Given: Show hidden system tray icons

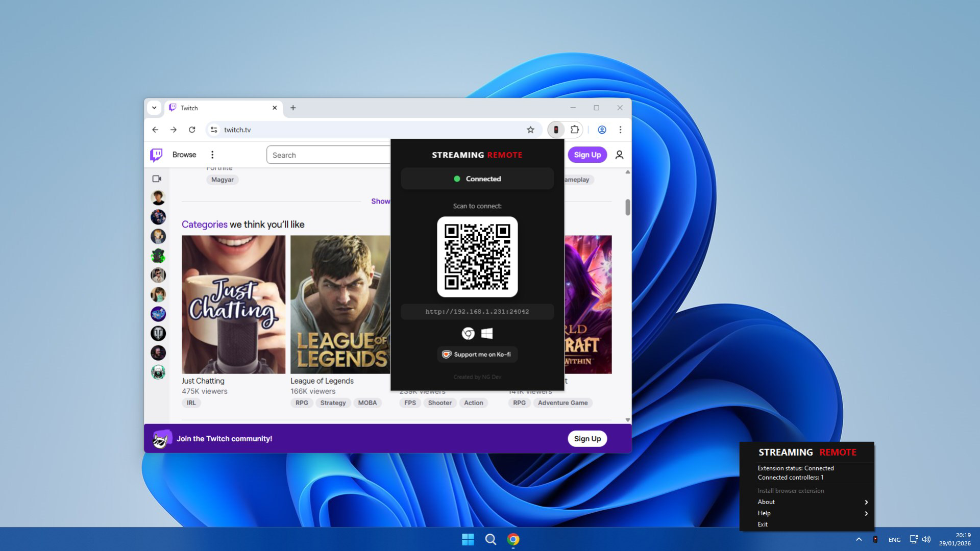Looking at the screenshot, I should click(859, 539).
